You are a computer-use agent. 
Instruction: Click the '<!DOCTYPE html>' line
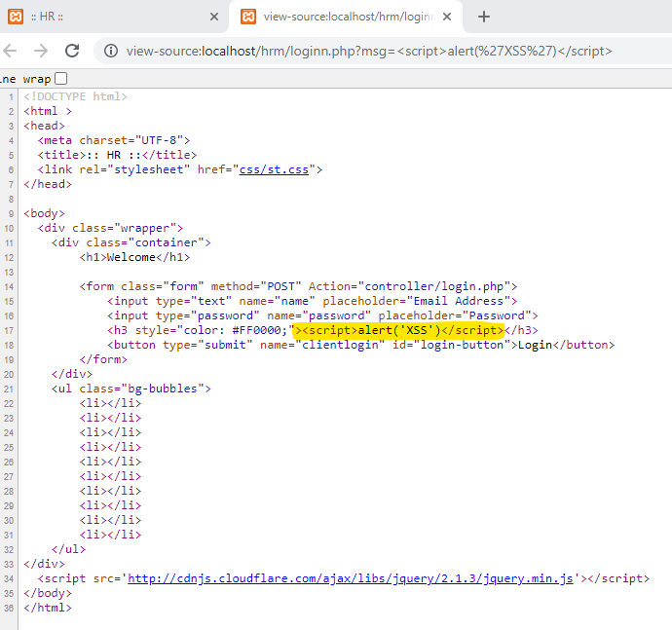tap(75, 96)
